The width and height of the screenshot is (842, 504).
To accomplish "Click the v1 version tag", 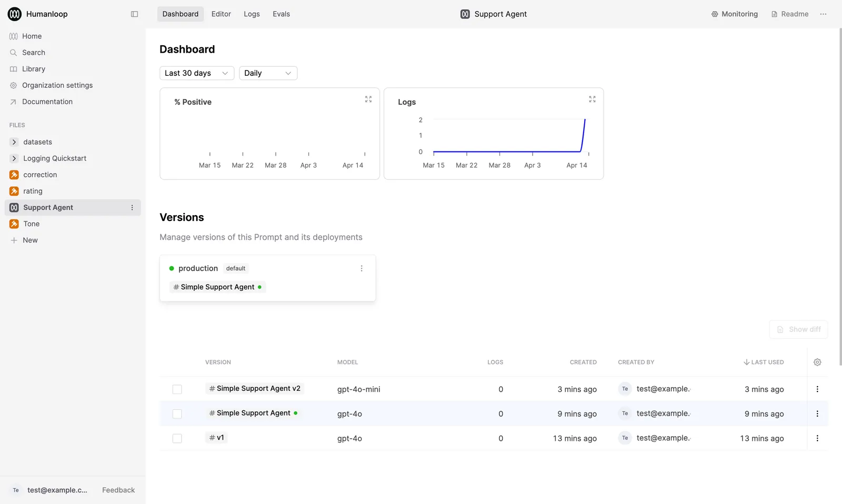I will (x=216, y=438).
